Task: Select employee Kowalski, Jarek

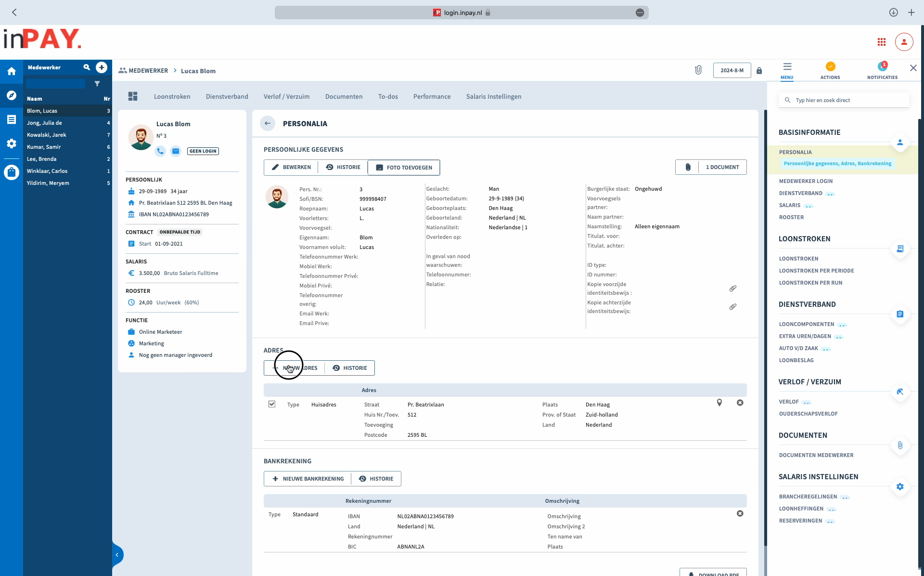Action: pos(67,135)
